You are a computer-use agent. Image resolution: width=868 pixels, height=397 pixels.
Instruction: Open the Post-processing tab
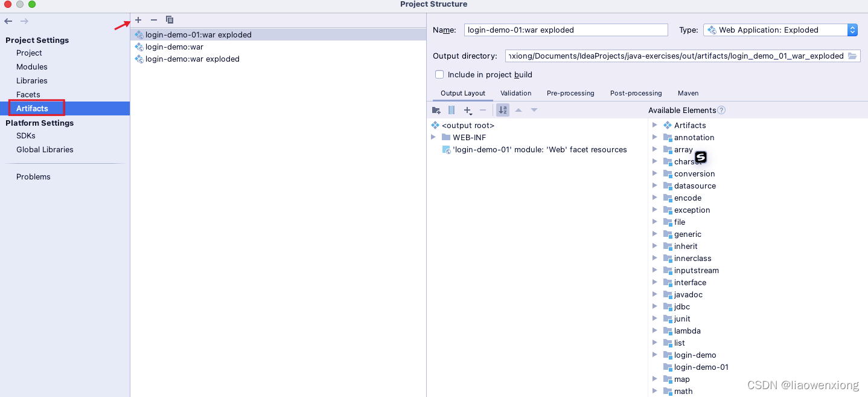coord(636,93)
